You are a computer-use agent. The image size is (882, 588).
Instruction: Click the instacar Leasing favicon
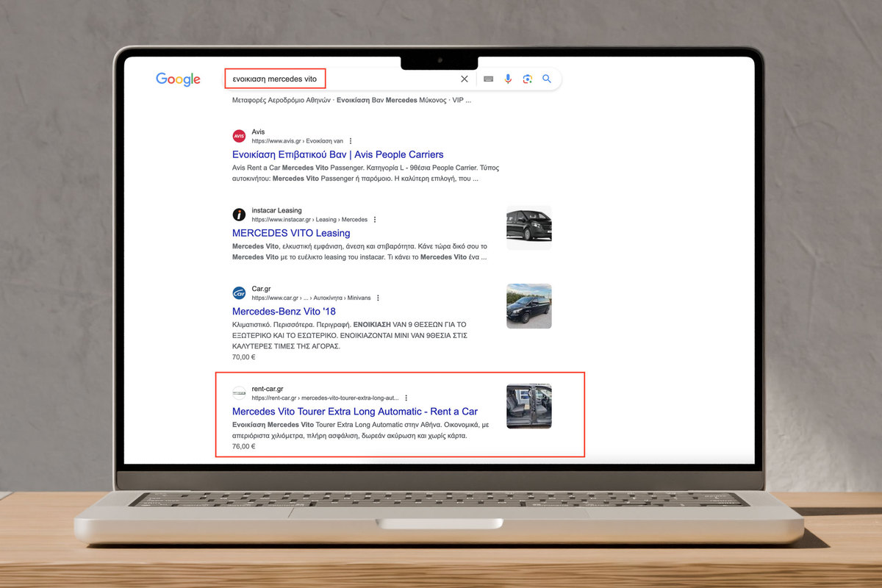point(239,215)
